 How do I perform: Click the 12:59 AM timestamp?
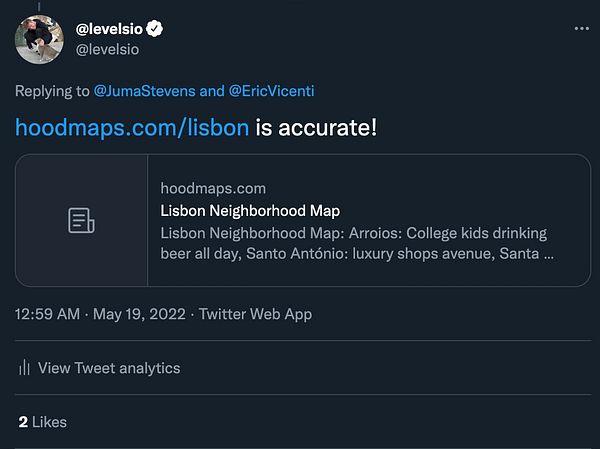[x=49, y=314]
